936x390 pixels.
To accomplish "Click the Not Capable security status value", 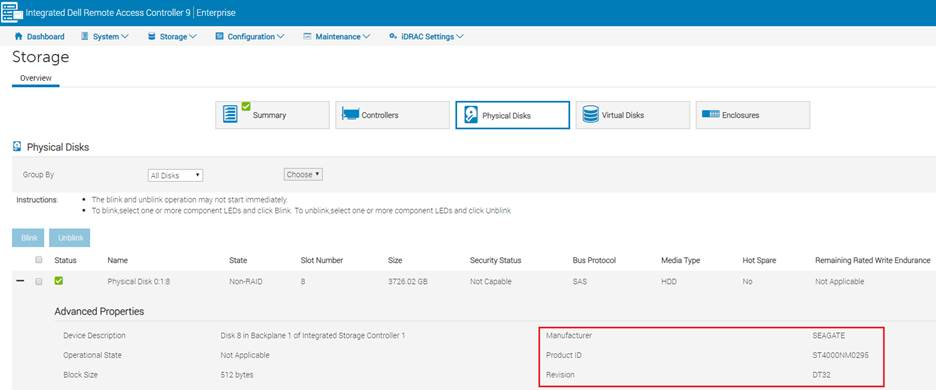I will (x=491, y=281).
